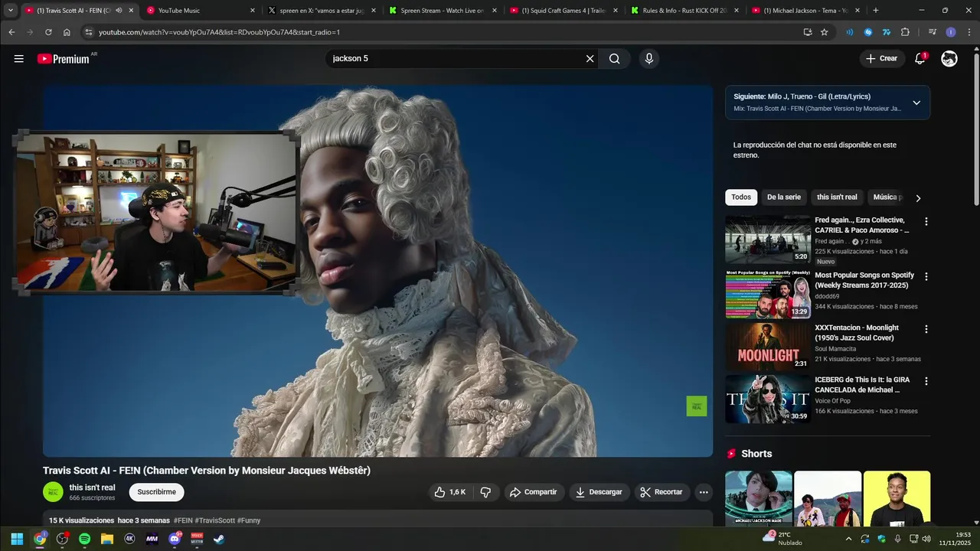Play the Fred again.. Ezra Collective thumbnail

(x=768, y=240)
